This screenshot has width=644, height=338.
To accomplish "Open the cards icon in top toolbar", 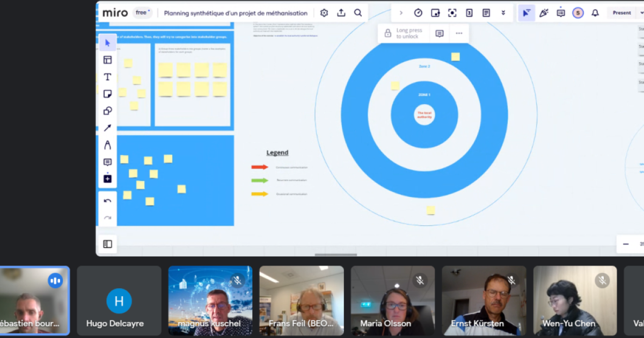I will tap(469, 13).
